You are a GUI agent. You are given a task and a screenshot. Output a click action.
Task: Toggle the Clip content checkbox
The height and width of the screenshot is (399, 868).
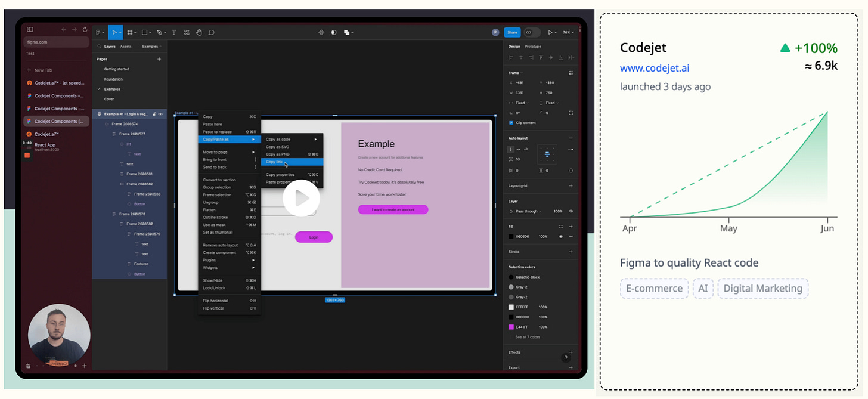[x=511, y=123]
